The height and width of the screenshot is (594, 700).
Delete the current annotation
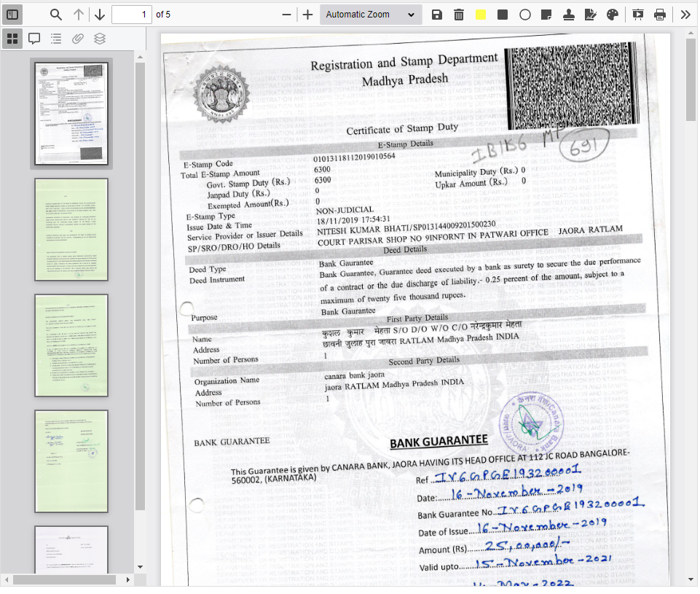(x=459, y=14)
